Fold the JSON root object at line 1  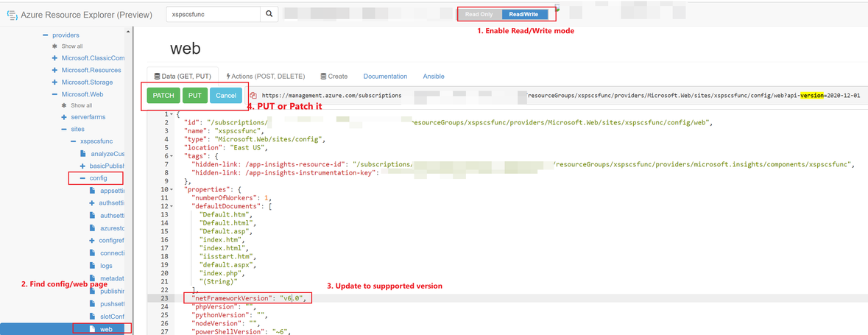tap(172, 114)
